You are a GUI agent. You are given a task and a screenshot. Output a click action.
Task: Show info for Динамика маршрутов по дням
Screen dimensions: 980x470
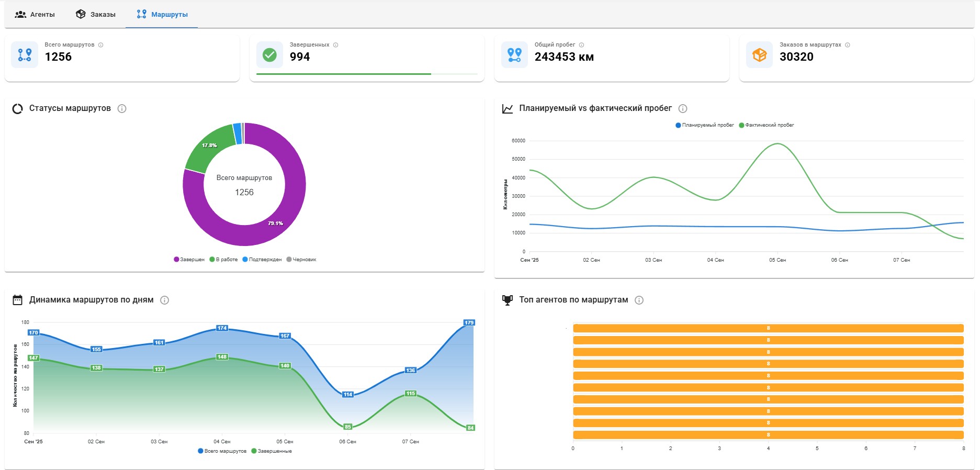[x=164, y=300]
